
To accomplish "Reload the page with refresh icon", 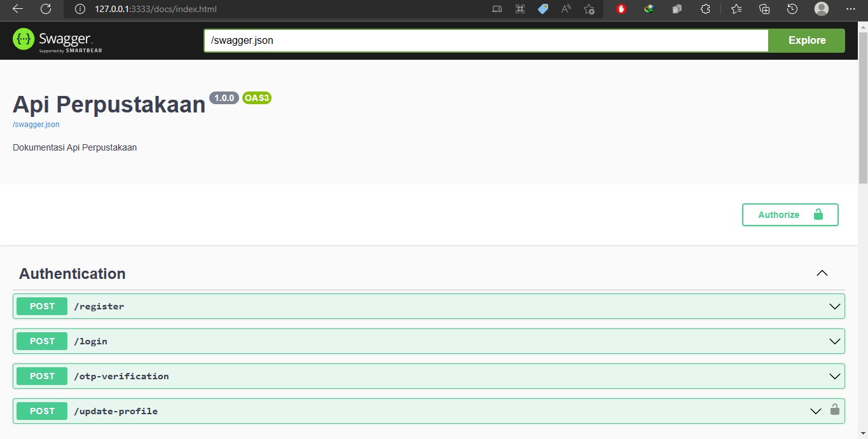I will 46,9.
